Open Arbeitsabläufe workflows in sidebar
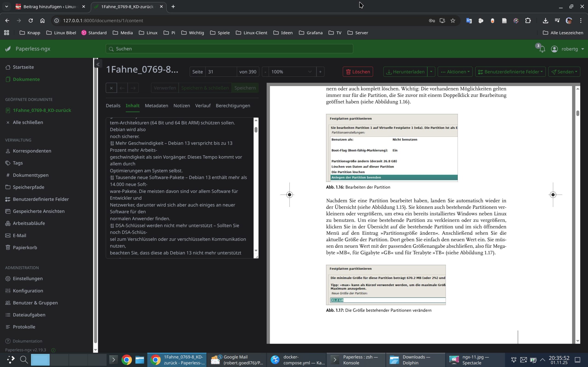Viewport: 588px width, 367px height. (x=29, y=223)
